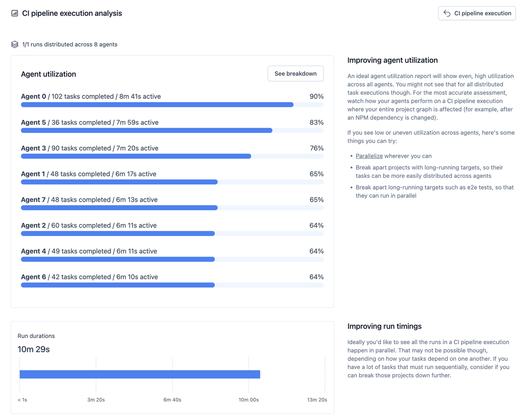This screenshot has height=420, width=523.
Task: Click Agent 4 utilization progress bar
Action: pyautogui.click(x=172, y=259)
